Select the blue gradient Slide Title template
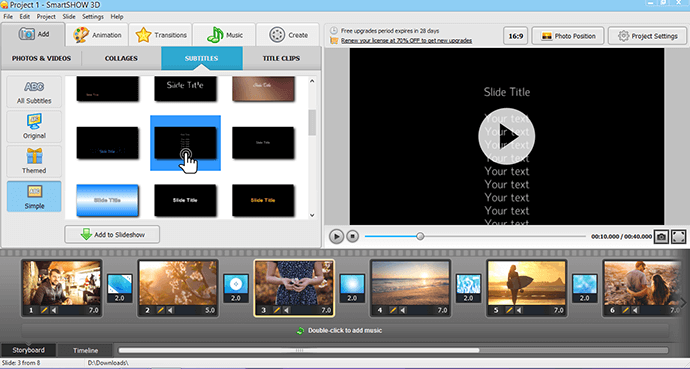690x369 pixels. tap(107, 200)
